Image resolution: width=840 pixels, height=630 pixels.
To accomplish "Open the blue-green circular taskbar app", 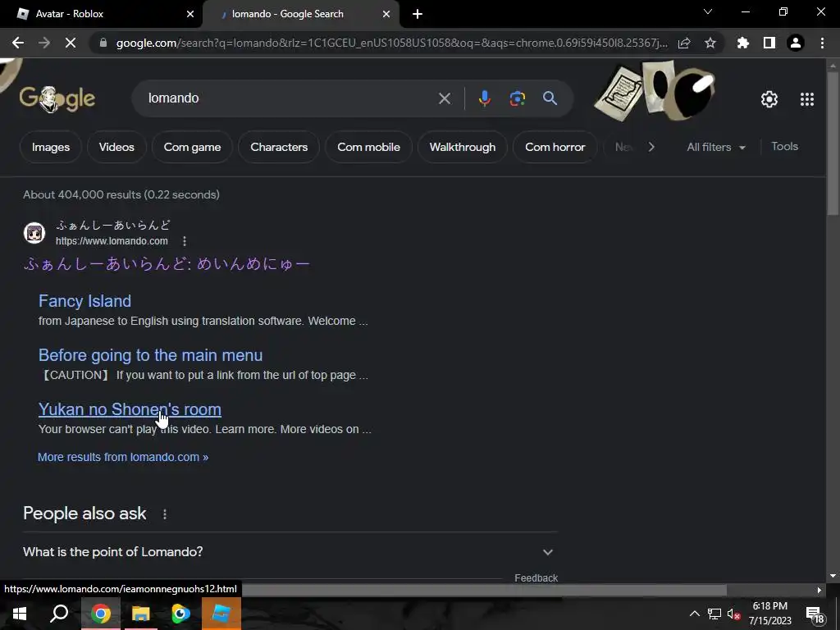I will pyautogui.click(x=180, y=614).
